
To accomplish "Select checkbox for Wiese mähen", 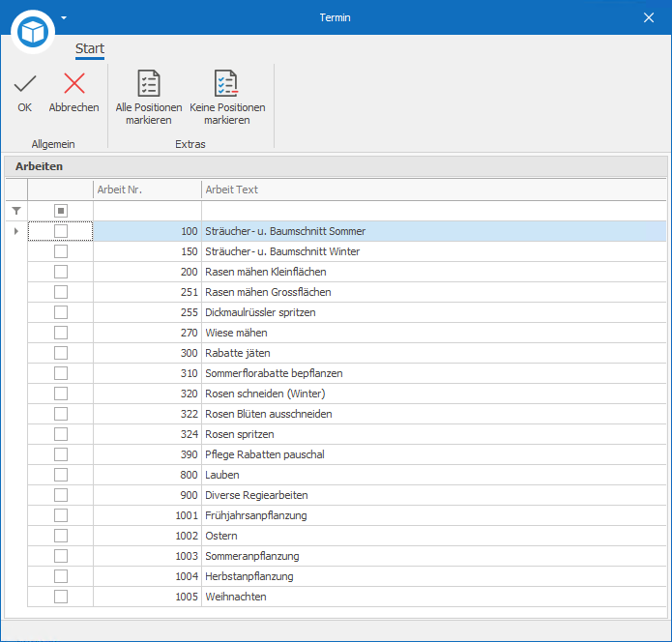I will coord(61,333).
